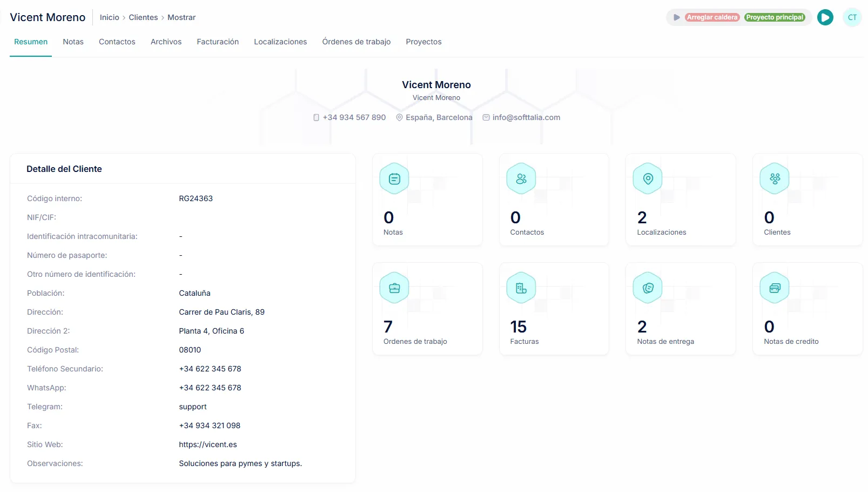
Task: Click the Notas de credito card icon
Action: pos(775,288)
